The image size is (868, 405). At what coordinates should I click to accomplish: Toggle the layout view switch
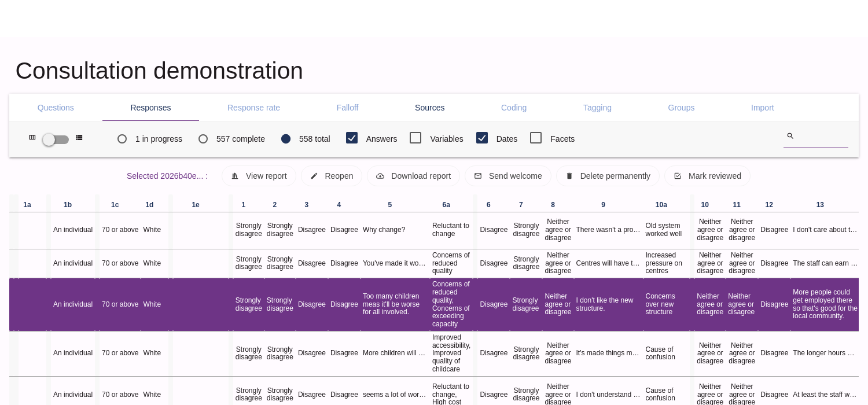click(x=56, y=139)
